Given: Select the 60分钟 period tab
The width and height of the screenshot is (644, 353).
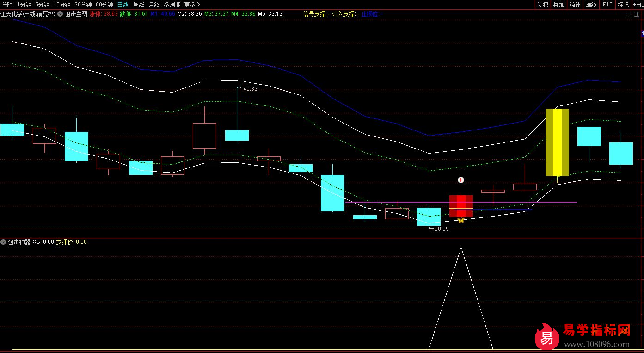Looking at the screenshot, I should pos(104,5).
